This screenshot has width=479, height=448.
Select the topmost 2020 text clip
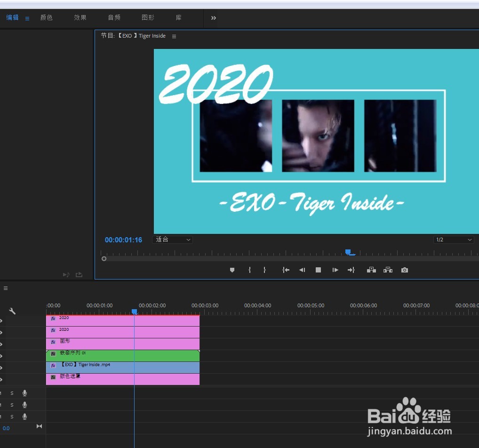(x=123, y=320)
